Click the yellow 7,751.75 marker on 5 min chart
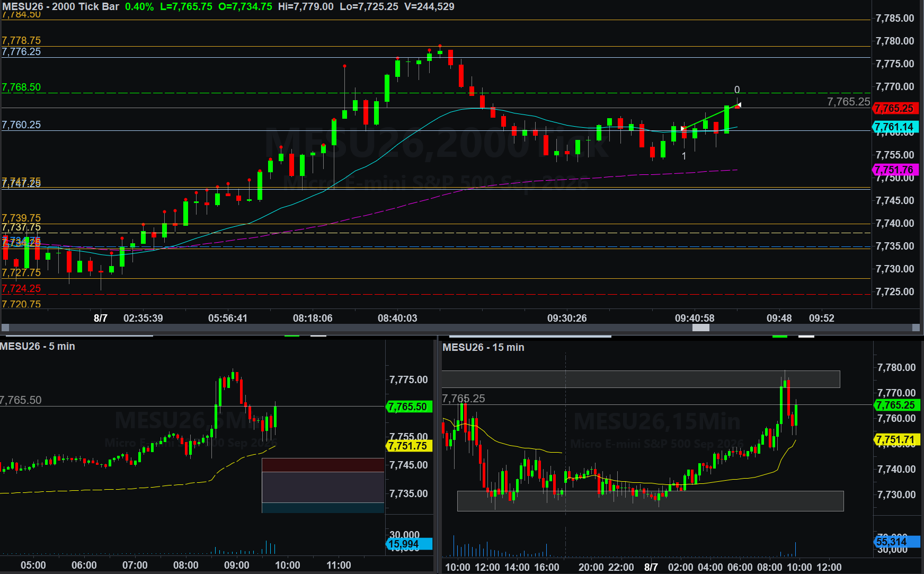 (x=410, y=446)
